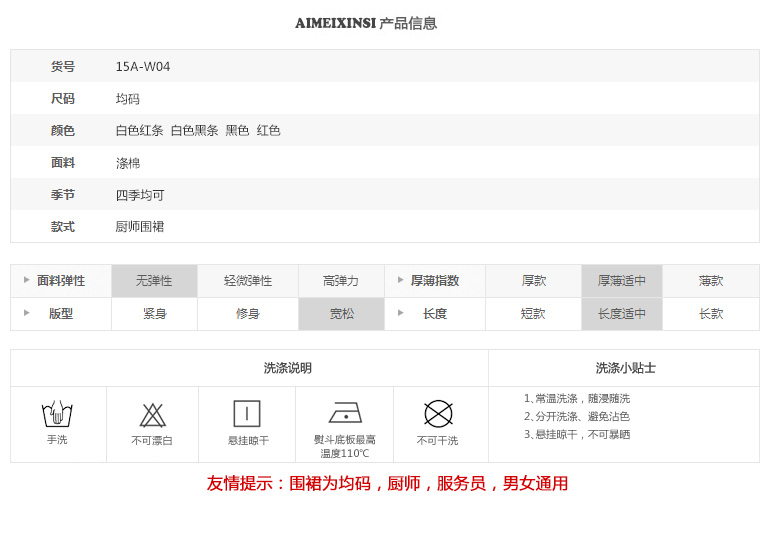Select the 厚薄适中 thickness cell
This screenshot has width=780, height=543.
pos(622,281)
